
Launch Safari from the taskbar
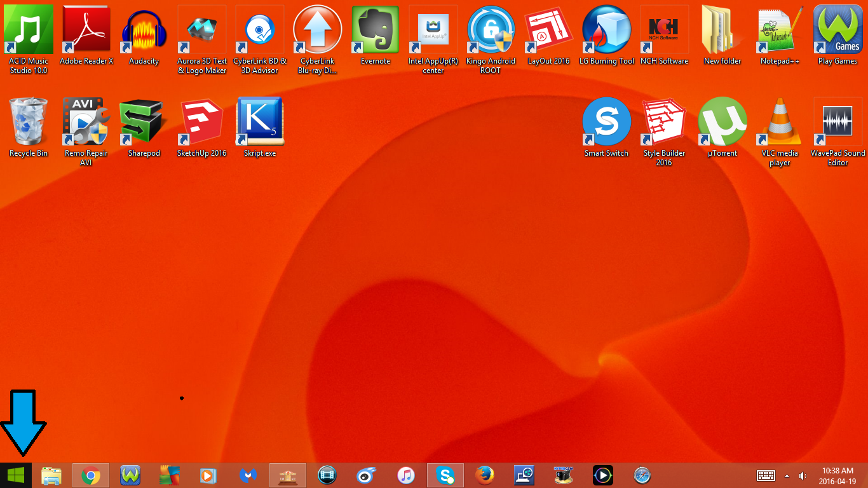coord(642,475)
